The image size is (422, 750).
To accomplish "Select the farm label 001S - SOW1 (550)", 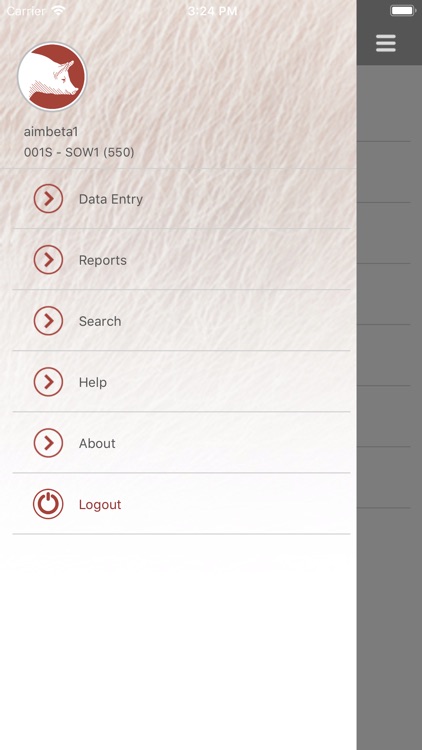I will click(79, 153).
